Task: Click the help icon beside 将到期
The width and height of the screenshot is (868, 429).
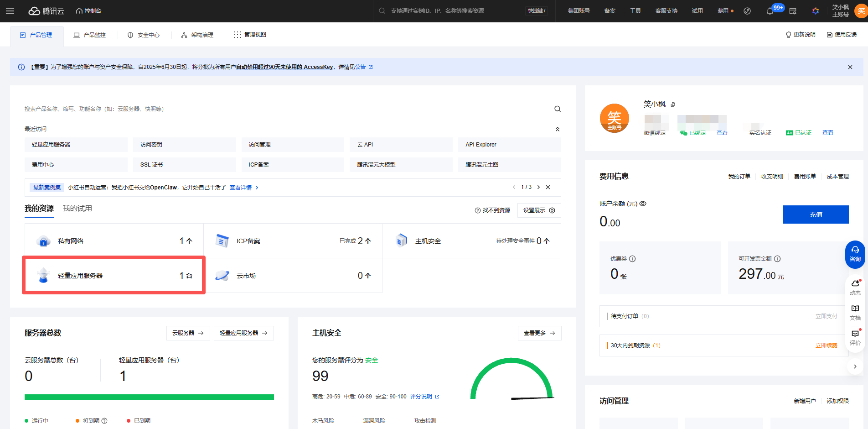Action: tap(104, 421)
